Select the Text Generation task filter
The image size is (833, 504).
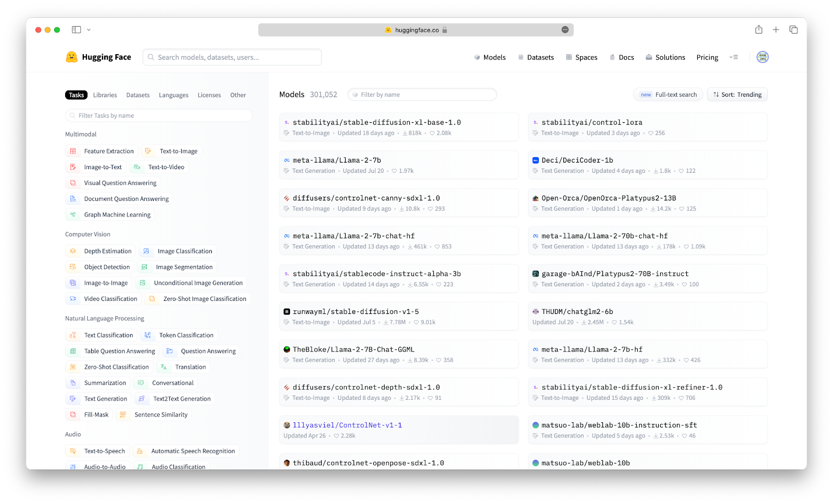(x=98, y=399)
